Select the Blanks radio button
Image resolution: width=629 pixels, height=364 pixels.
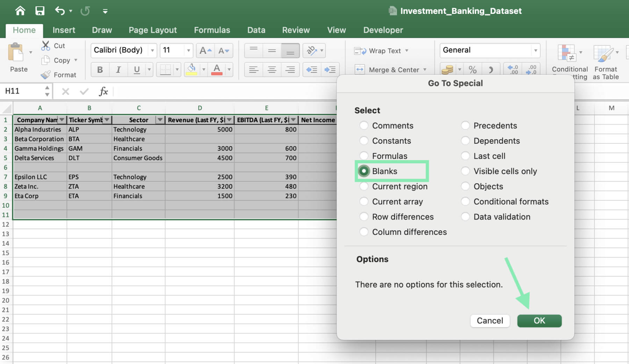(x=364, y=171)
